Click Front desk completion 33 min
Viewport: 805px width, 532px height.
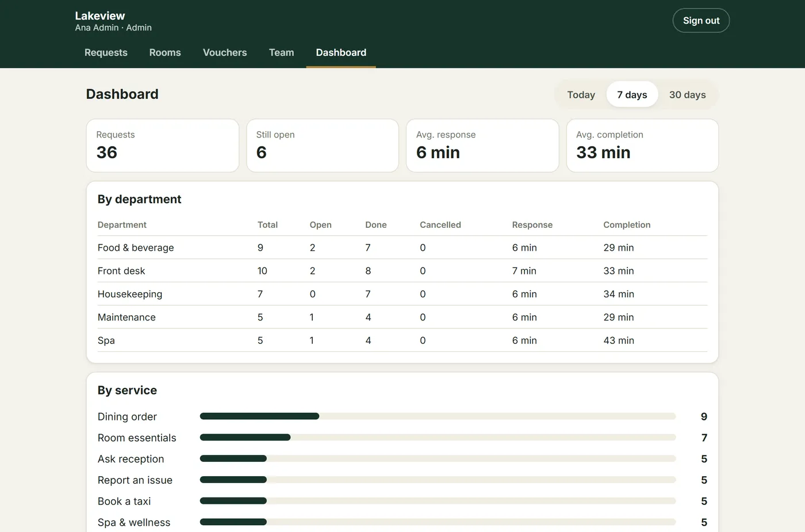point(619,271)
